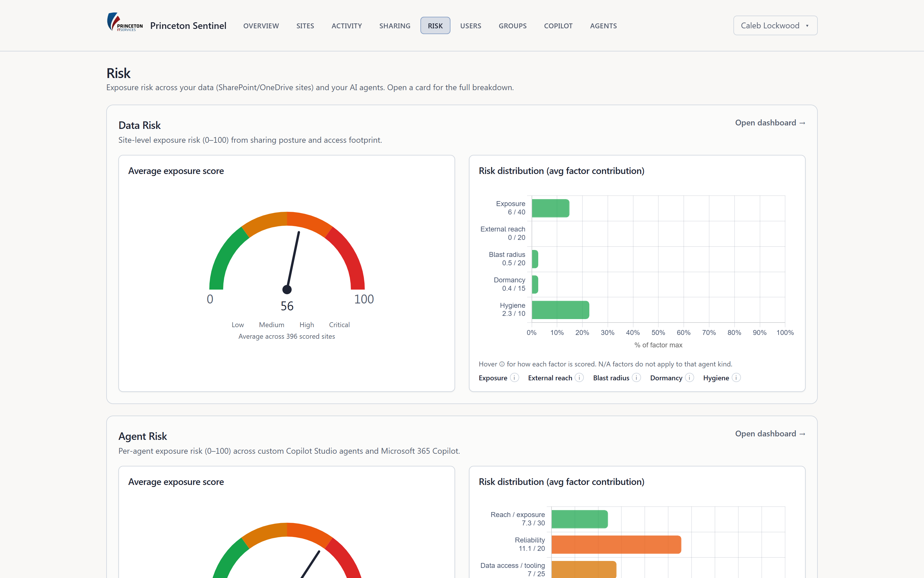Image resolution: width=924 pixels, height=578 pixels.
Task: Click the Dormancy 0.4 / 15 bar
Action: [535, 284]
